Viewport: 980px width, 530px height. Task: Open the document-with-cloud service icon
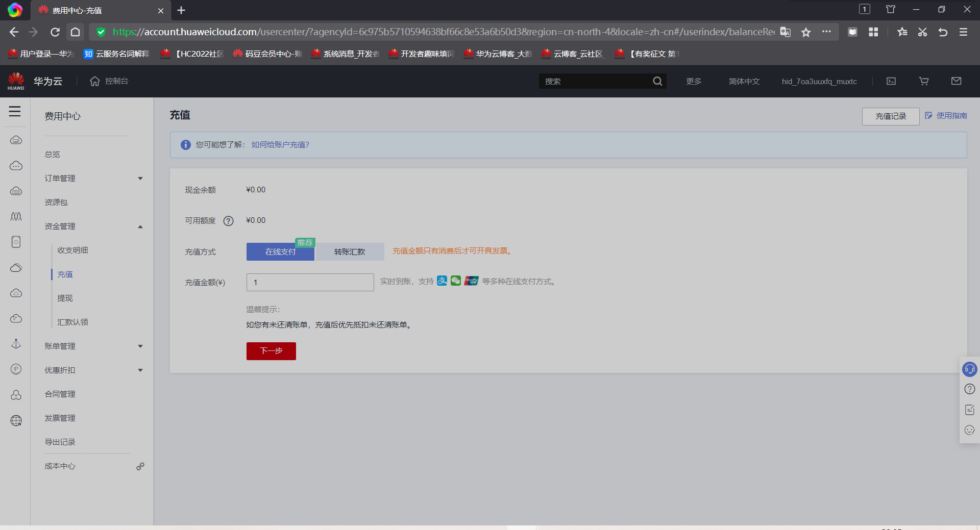click(16, 242)
